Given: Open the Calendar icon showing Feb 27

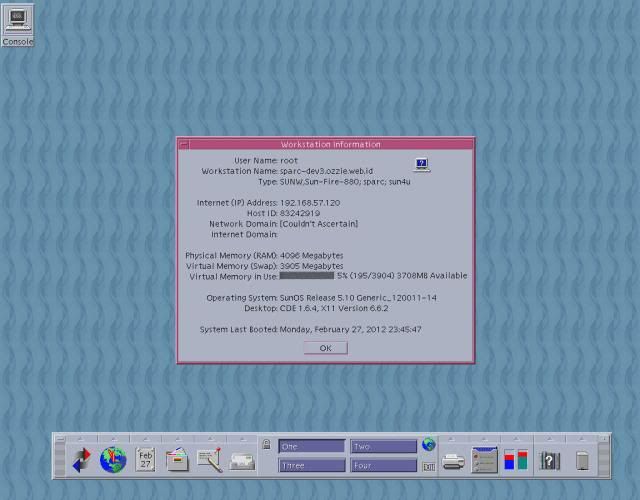Looking at the screenshot, I should (x=145, y=460).
